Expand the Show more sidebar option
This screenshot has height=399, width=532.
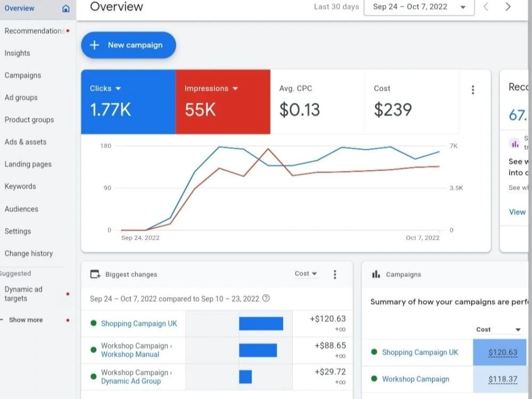pos(26,320)
